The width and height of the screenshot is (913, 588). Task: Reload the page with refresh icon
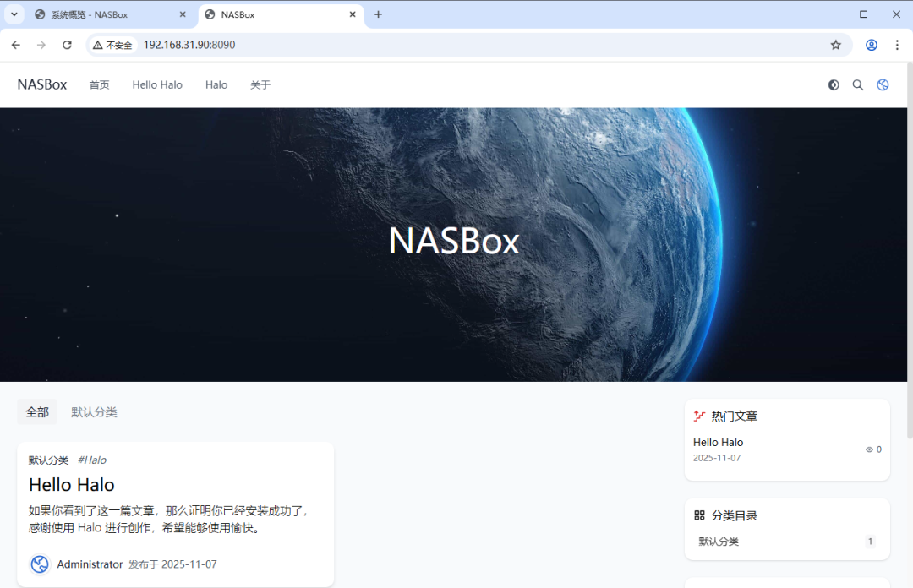click(67, 45)
